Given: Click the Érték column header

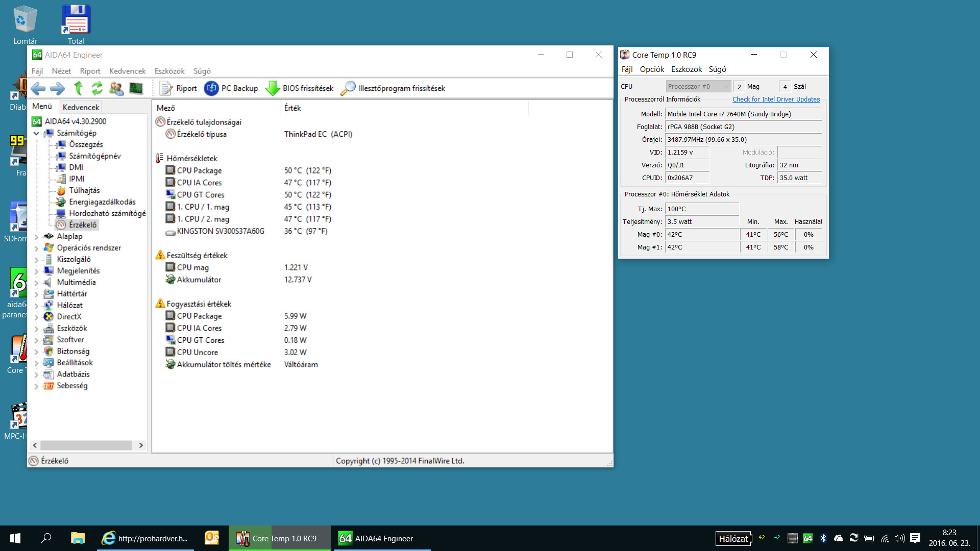Looking at the screenshot, I should coord(404,108).
